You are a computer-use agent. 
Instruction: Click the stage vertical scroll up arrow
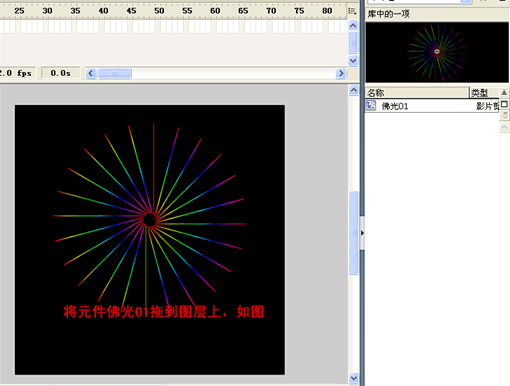(354, 90)
